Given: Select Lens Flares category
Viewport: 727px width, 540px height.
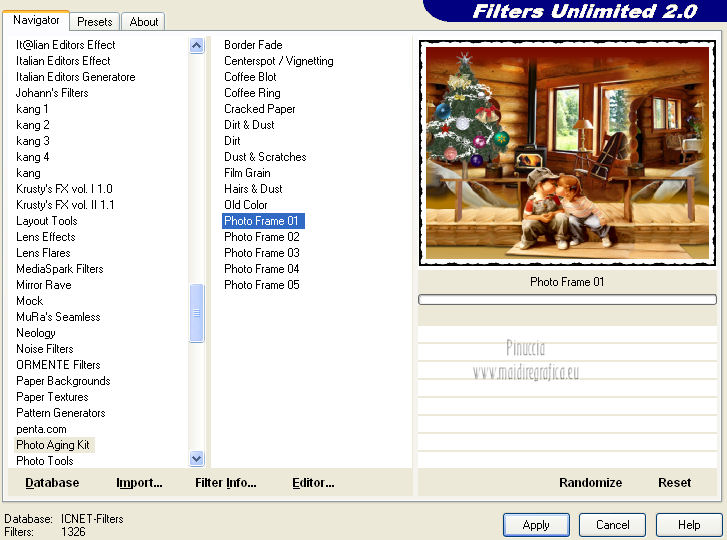Looking at the screenshot, I should [x=43, y=253].
